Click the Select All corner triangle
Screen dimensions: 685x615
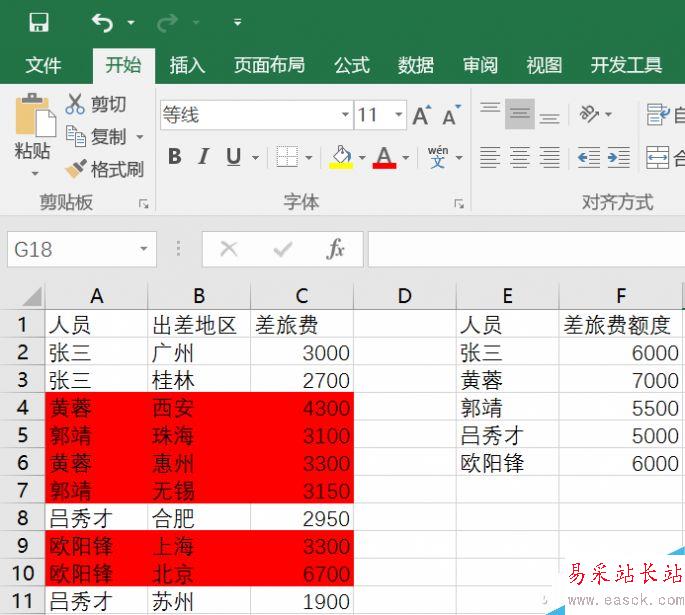[31, 297]
